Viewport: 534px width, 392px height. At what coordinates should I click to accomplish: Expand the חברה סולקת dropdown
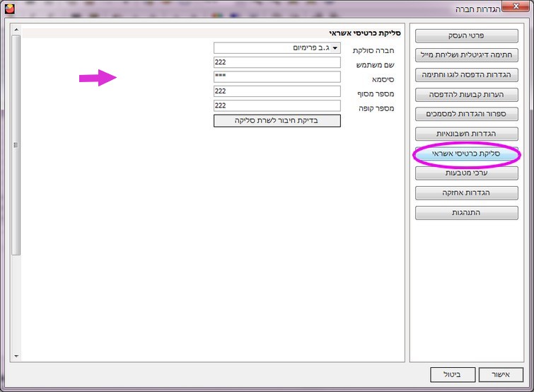277,47
